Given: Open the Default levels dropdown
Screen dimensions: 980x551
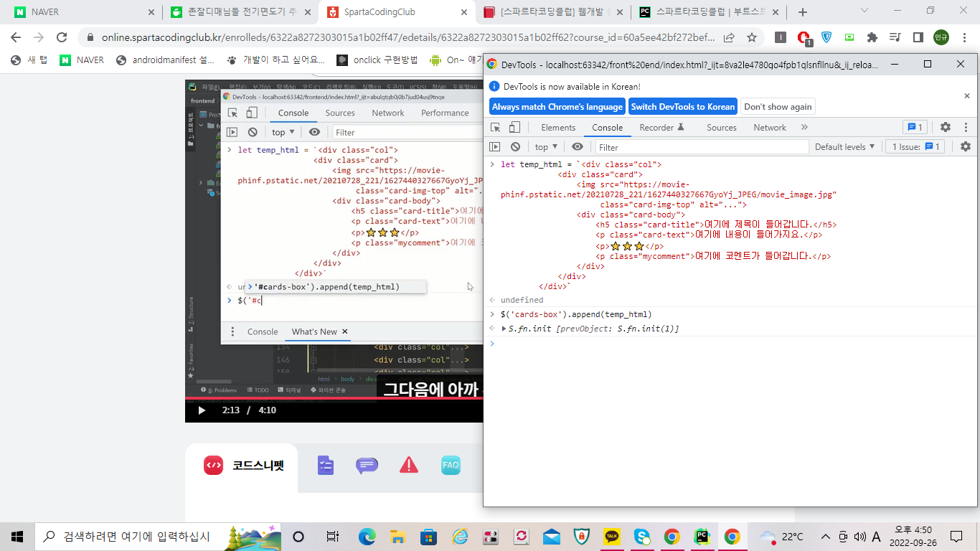Looking at the screenshot, I should 845,146.
